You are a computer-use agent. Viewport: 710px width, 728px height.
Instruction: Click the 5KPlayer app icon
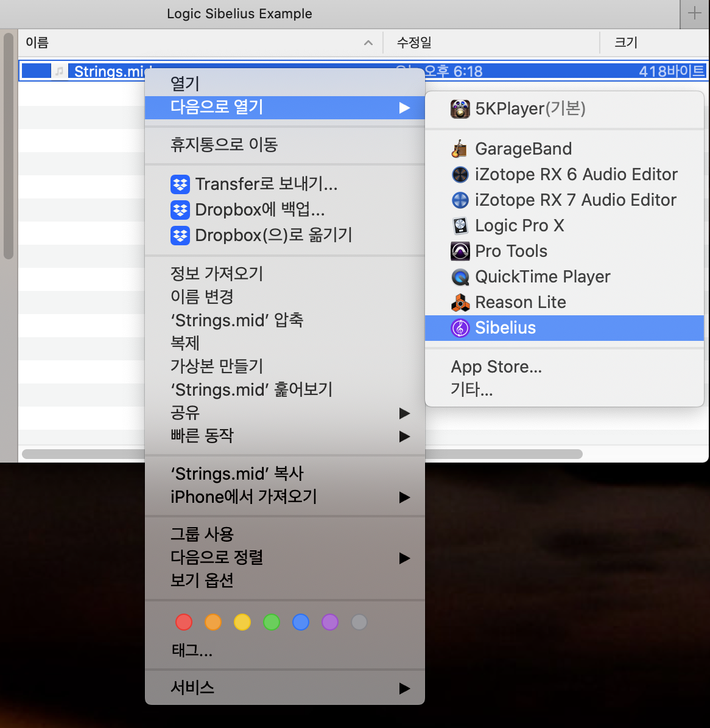460,108
